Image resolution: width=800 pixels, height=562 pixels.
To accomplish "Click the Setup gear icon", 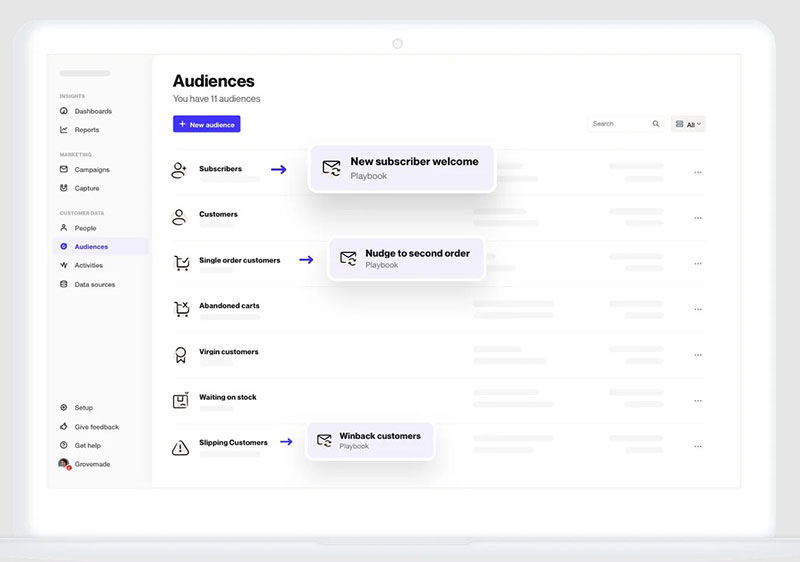I will tap(64, 407).
